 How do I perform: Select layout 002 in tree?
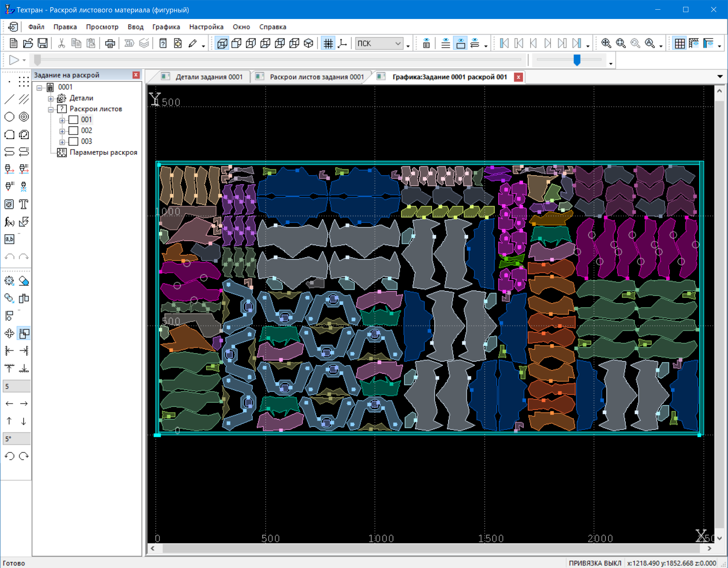(86, 131)
